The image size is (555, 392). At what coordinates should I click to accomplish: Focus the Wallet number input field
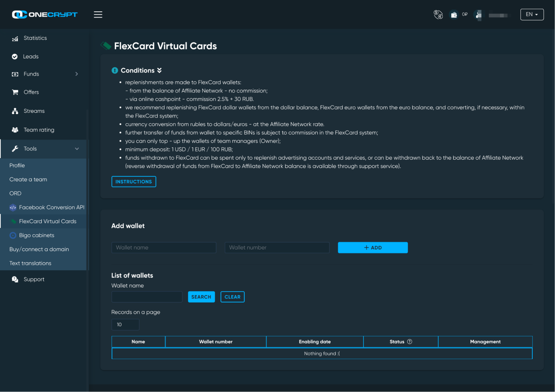pyautogui.click(x=277, y=248)
